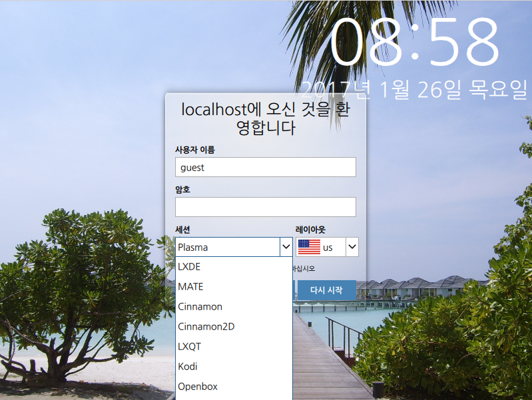Open the Plasma session combo box
This screenshot has width=532, height=400.
tap(234, 247)
